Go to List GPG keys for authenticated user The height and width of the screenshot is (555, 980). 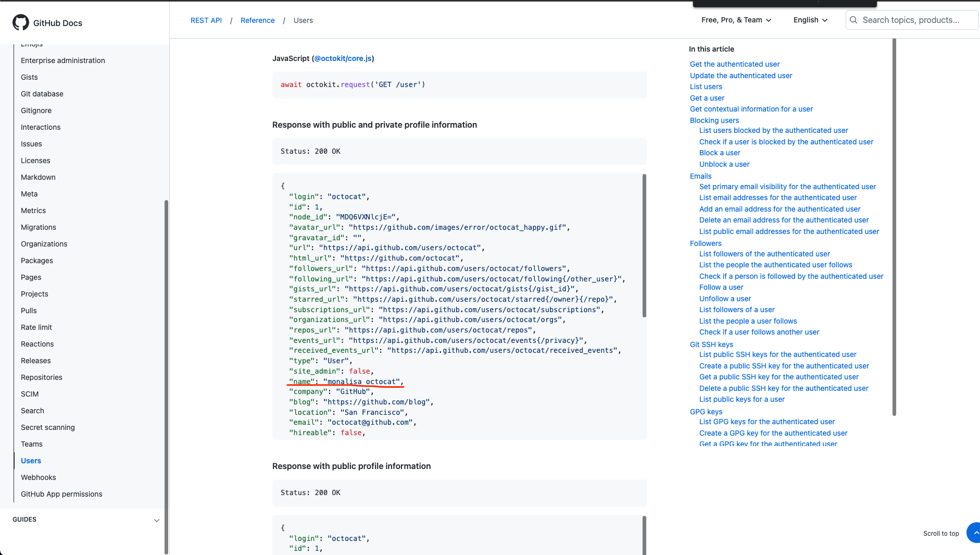tap(767, 422)
